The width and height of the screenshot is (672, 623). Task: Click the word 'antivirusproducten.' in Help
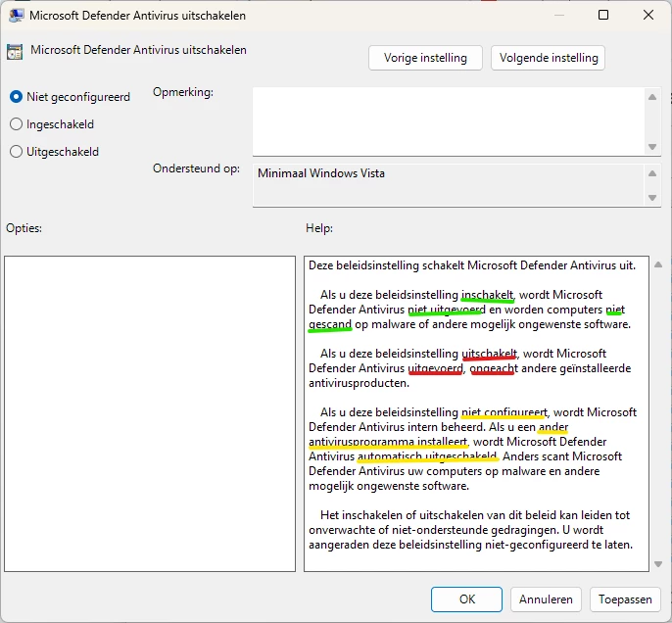pos(359,383)
